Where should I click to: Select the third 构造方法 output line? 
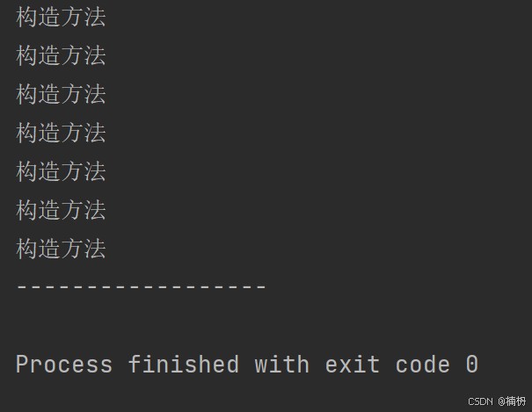(x=61, y=94)
